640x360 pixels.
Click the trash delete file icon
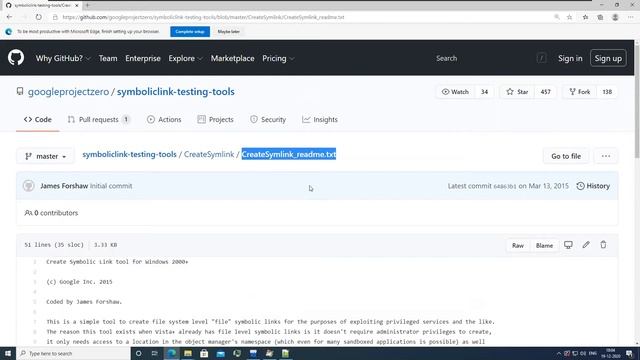coord(603,245)
